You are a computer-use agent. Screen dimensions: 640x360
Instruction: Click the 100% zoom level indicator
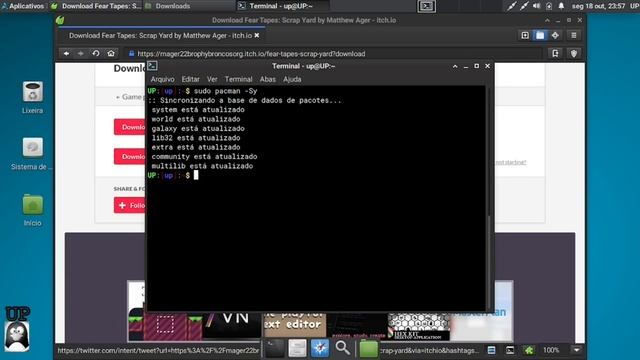pyautogui.click(x=551, y=350)
